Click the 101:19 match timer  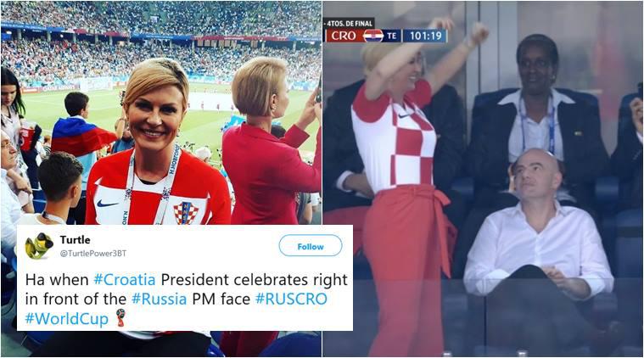(x=425, y=36)
